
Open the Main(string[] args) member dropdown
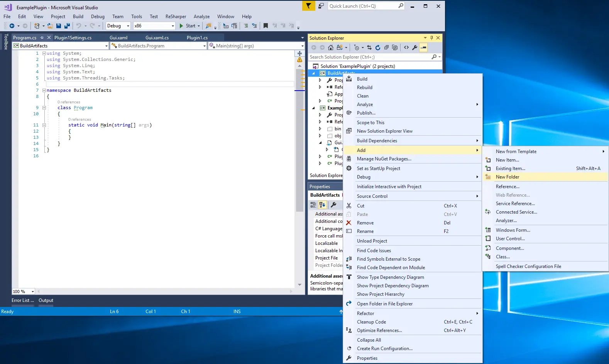257,45
